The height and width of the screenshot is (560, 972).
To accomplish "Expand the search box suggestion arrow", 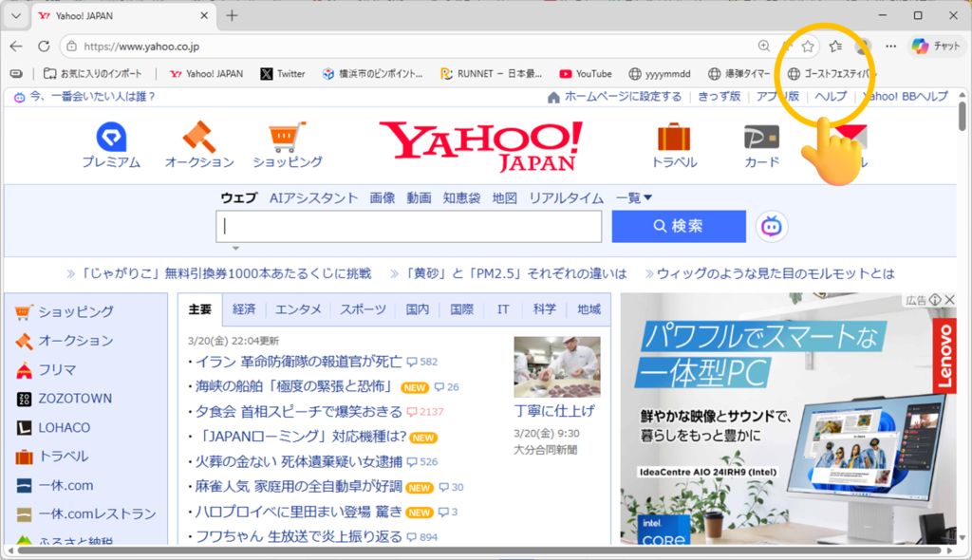I will click(234, 248).
